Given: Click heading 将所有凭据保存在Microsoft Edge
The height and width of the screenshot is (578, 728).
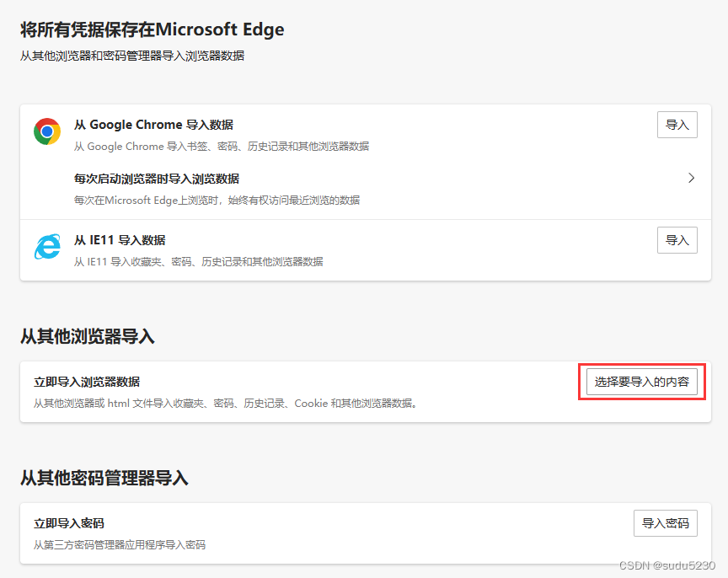Looking at the screenshot, I should (153, 29).
